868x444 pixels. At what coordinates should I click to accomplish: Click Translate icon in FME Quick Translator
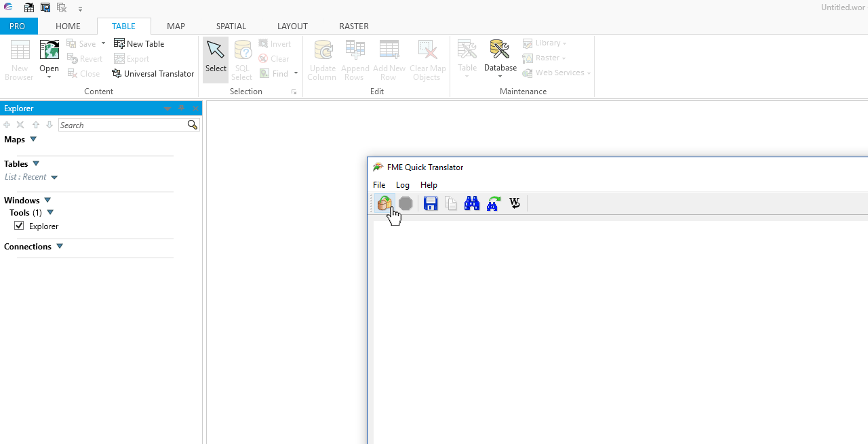pos(384,203)
